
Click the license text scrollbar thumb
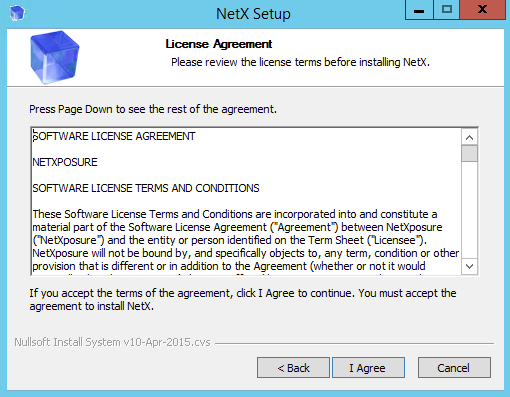470,153
